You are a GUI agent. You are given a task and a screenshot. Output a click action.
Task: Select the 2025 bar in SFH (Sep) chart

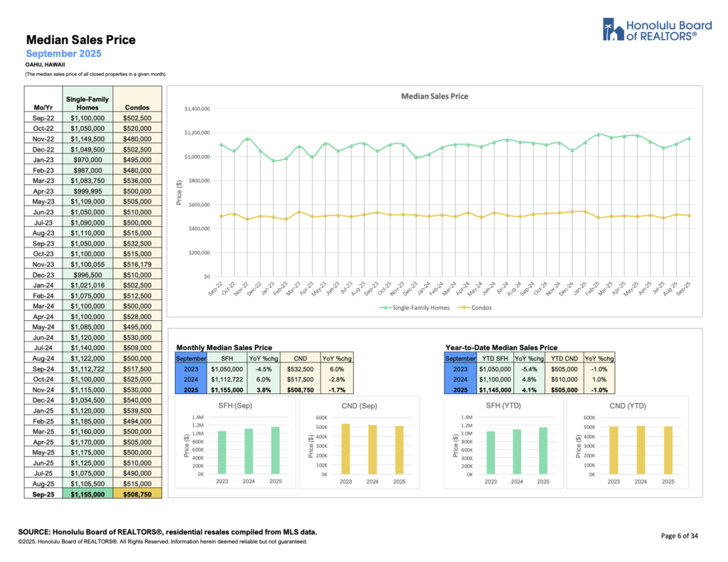tap(275, 450)
